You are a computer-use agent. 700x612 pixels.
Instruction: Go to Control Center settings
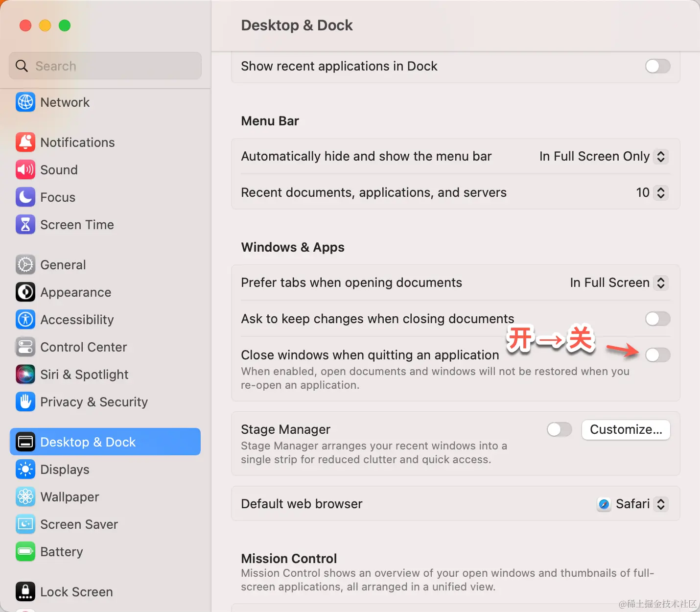click(x=83, y=347)
